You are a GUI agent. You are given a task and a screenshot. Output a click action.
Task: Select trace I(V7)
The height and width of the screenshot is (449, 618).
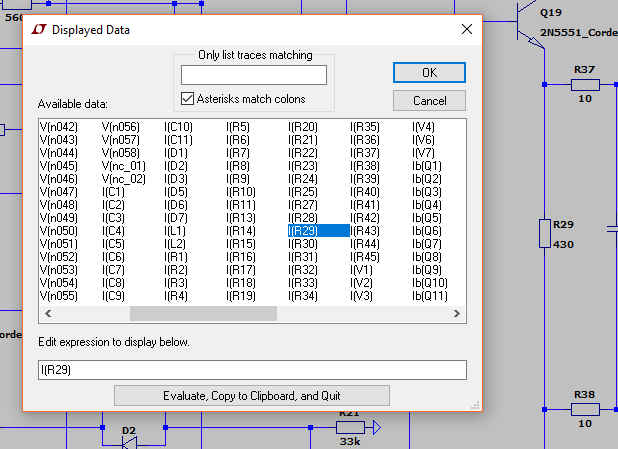[423, 153]
